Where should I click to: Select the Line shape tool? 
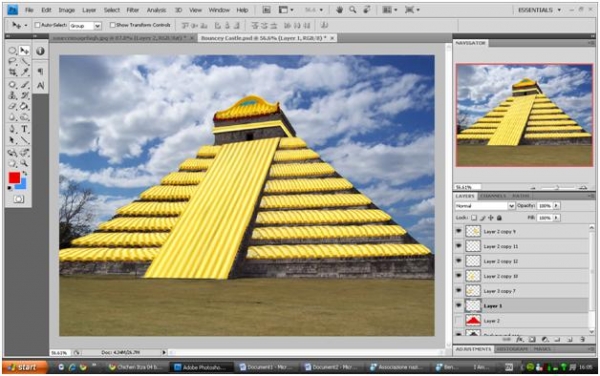pyautogui.click(x=24, y=140)
